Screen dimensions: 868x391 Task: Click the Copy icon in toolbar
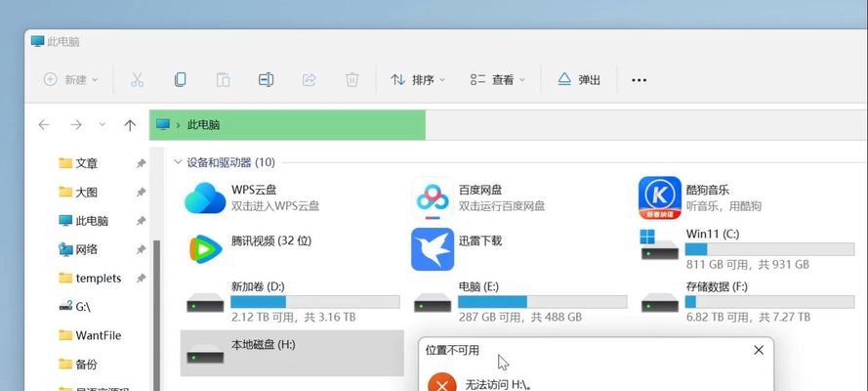pyautogui.click(x=180, y=80)
